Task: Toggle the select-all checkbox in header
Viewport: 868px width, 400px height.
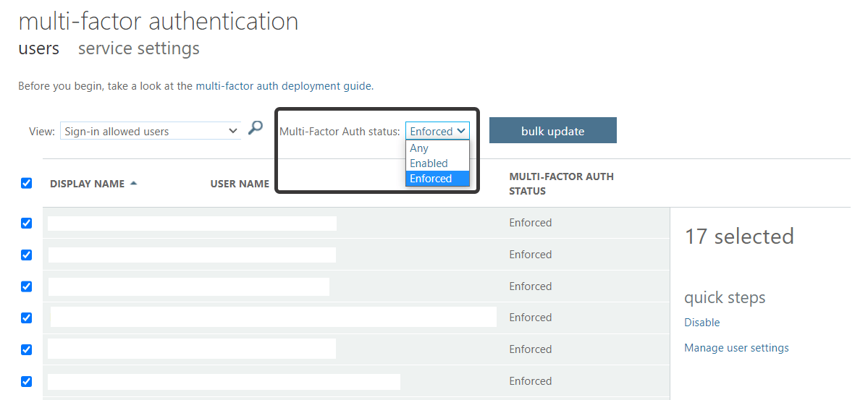Action: [26, 183]
